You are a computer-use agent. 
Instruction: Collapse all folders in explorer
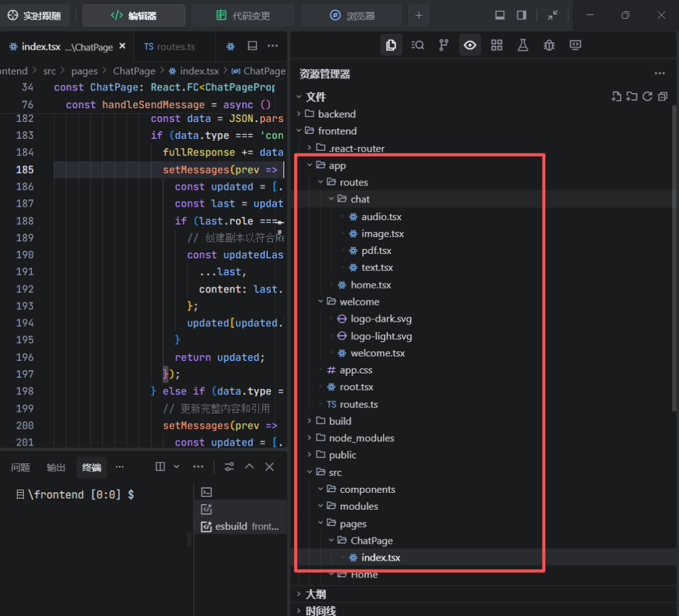pyautogui.click(x=663, y=97)
